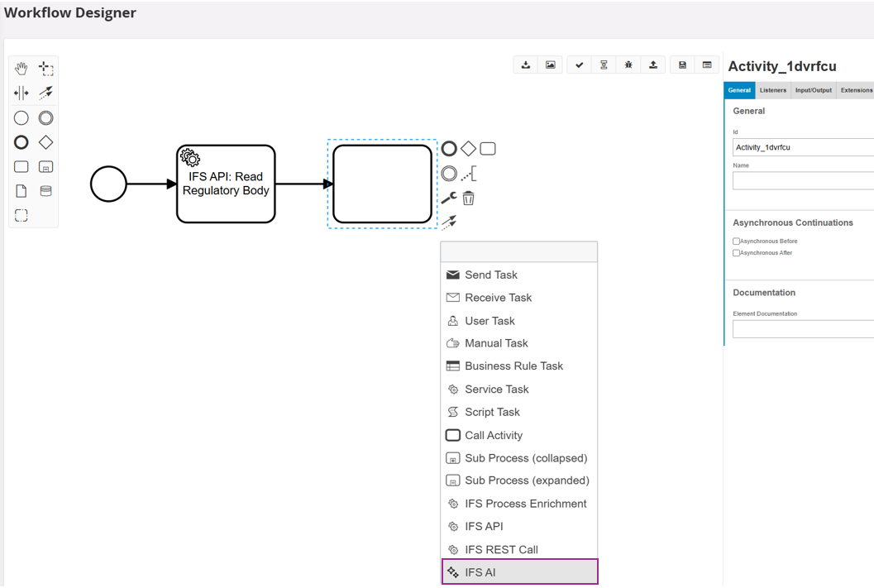Image resolution: width=874 pixels, height=588 pixels.
Task: Switch to the Input/Output tab
Action: coord(814,90)
